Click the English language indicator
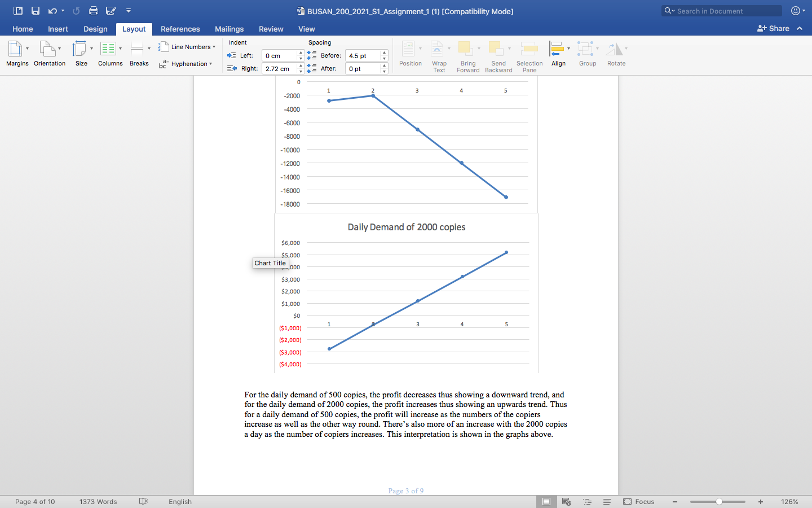812x508 pixels. [180, 501]
